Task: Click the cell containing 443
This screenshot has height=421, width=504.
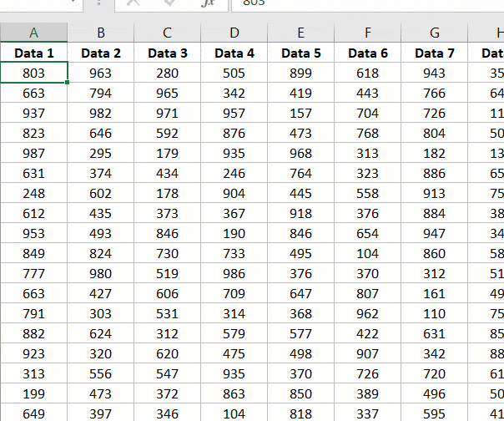Action: click(x=368, y=93)
